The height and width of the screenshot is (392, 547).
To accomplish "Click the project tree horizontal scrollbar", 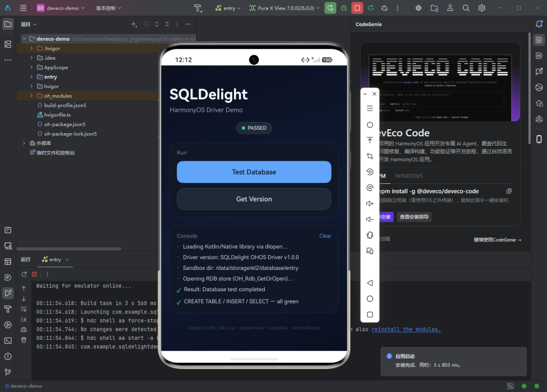I will 69,249.
